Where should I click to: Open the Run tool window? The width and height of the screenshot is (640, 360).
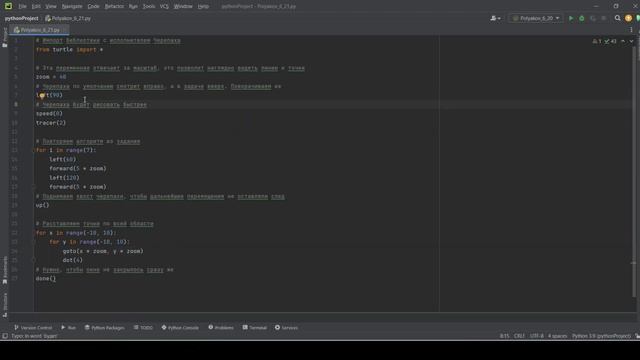68,328
